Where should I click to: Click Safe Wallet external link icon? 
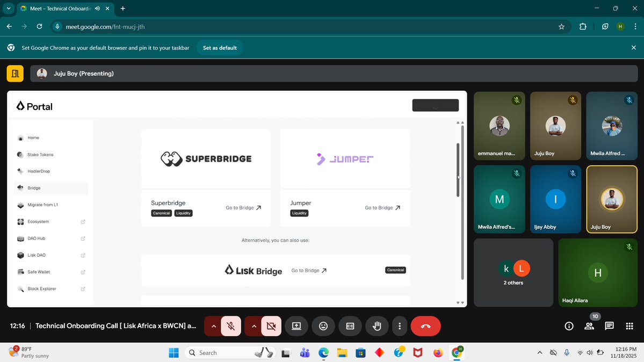[83, 272]
